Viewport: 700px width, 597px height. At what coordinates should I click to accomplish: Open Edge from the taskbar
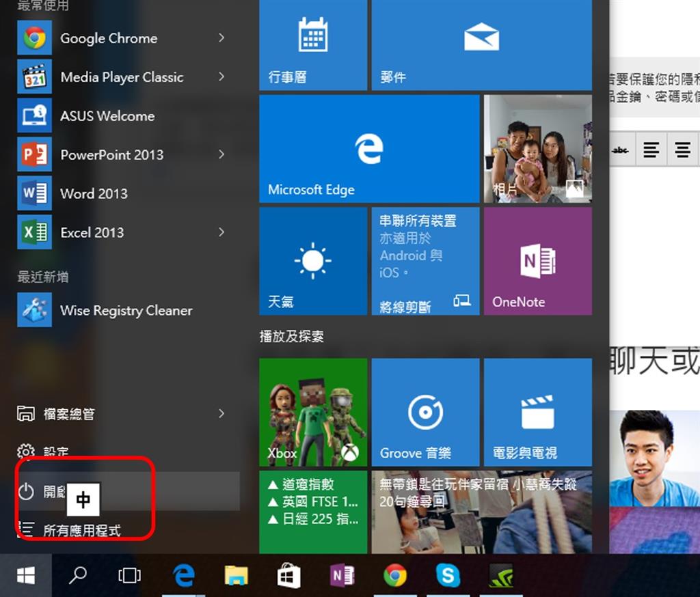[183, 576]
